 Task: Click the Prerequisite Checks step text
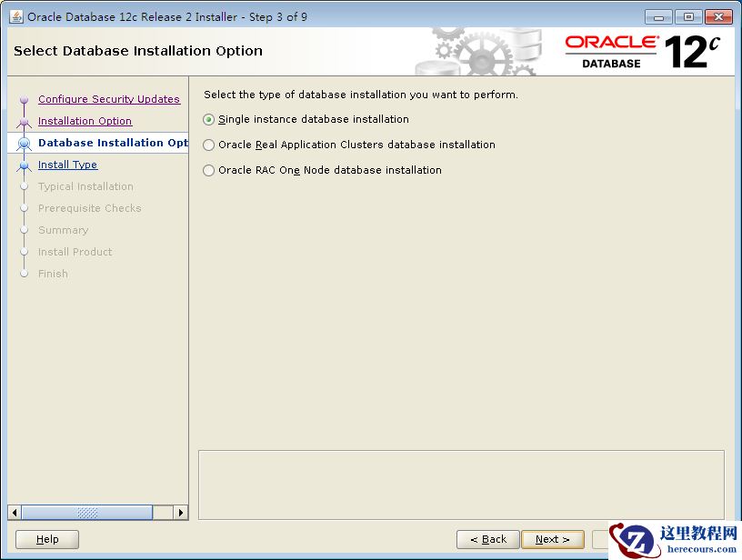click(89, 208)
